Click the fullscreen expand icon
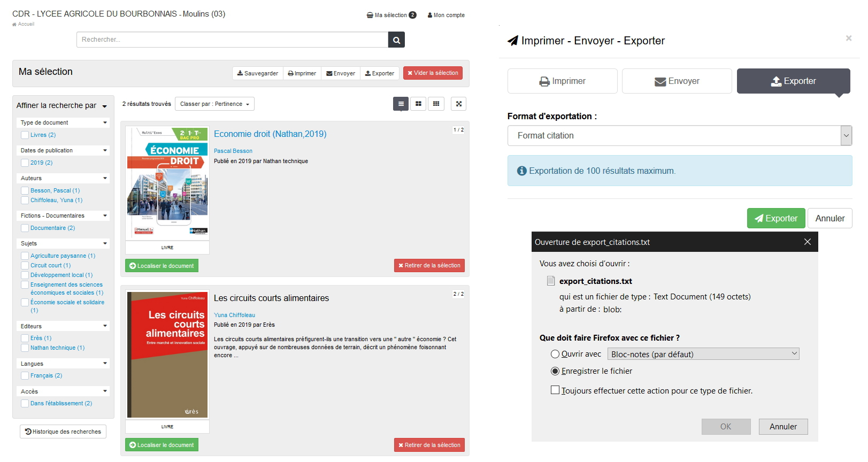 (x=458, y=104)
